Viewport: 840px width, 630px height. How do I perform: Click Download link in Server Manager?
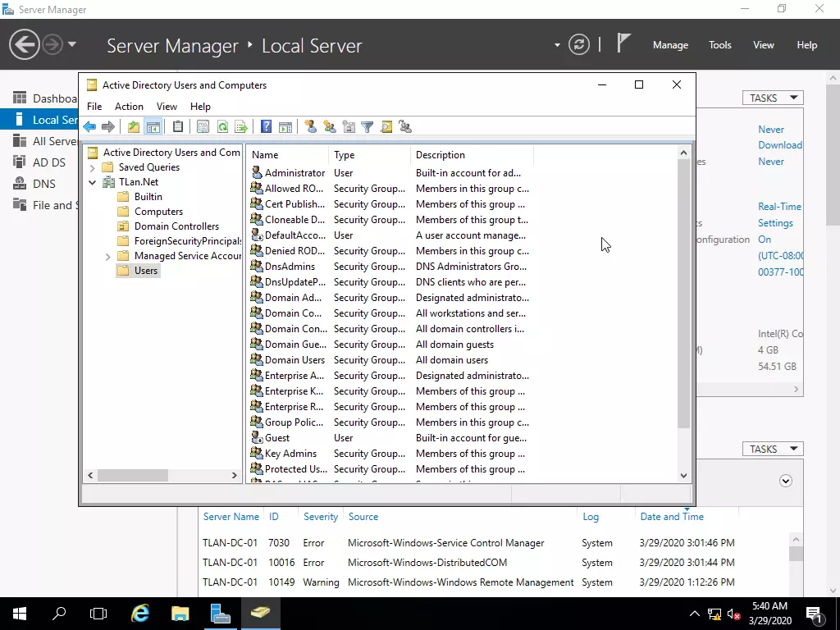click(x=779, y=145)
